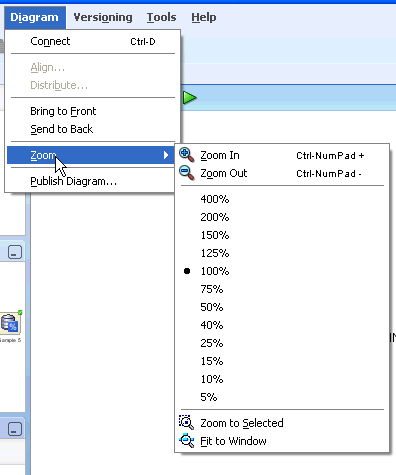Click the Zoom Out magnifier icon
Image resolution: width=396 pixels, height=475 pixels.
click(x=187, y=173)
